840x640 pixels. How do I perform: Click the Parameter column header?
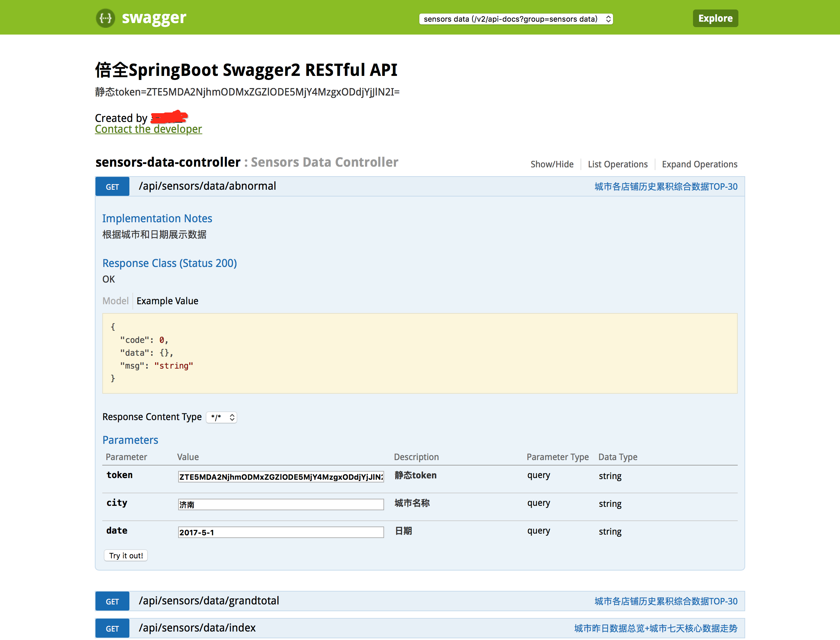pos(126,457)
